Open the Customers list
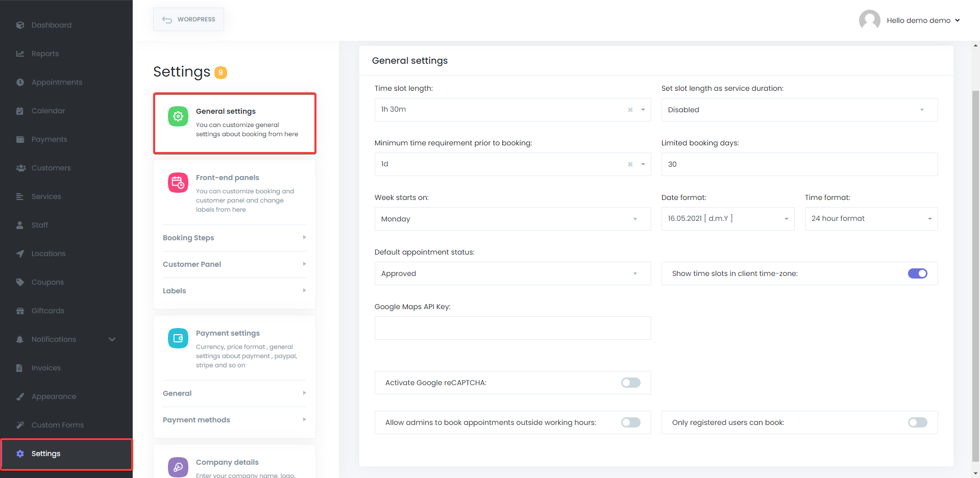Viewport: 980px width, 478px height. point(51,167)
